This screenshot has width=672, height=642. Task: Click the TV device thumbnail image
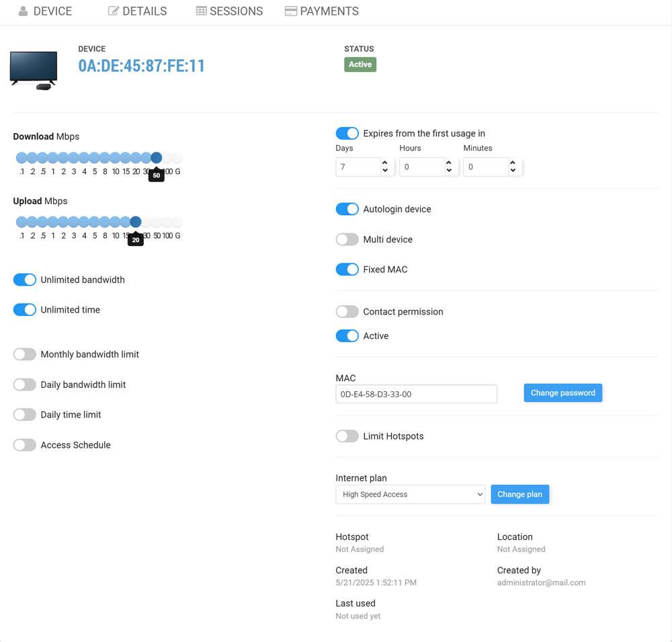point(34,70)
